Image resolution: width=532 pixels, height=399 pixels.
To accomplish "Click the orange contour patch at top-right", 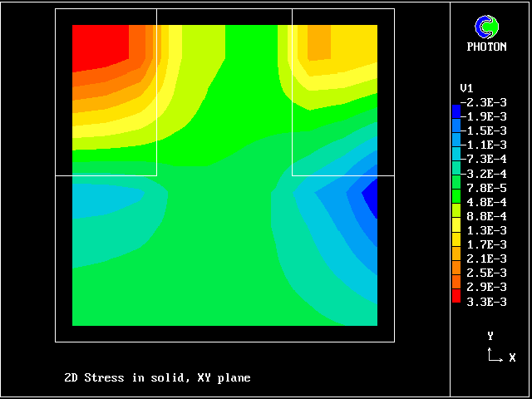I will (x=319, y=42).
